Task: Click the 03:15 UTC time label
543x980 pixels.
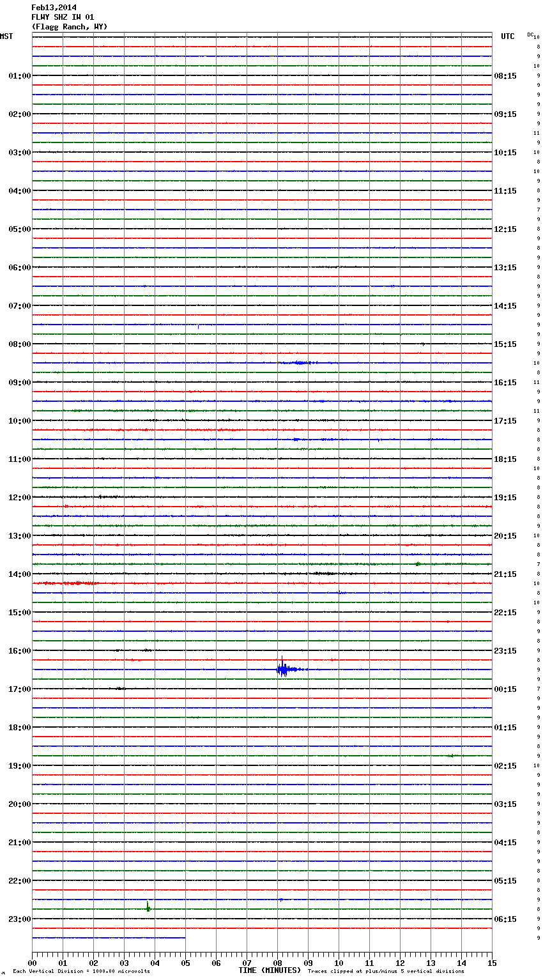Action: click(505, 804)
